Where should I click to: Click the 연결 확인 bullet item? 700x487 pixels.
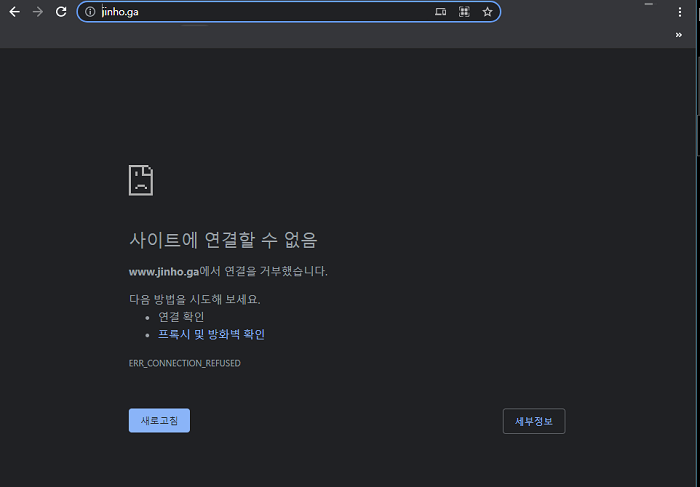pos(181,317)
